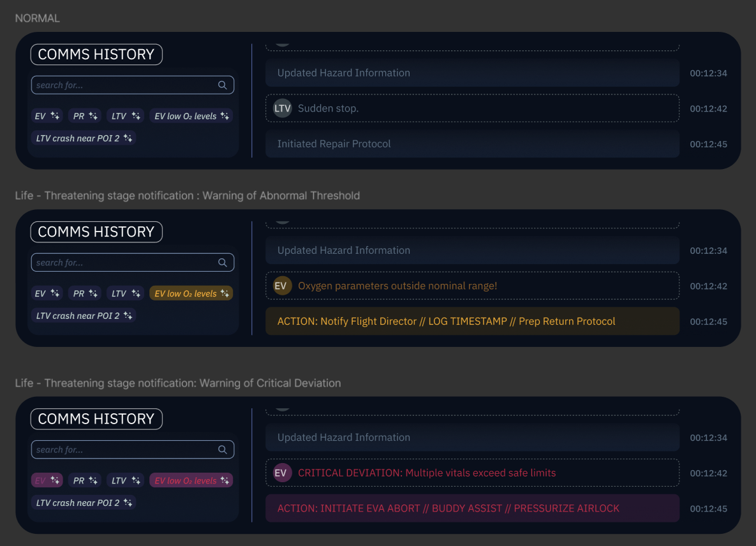
Task: Select the LTV filter chip in Abnormal Threshold panel
Action: pos(125,293)
